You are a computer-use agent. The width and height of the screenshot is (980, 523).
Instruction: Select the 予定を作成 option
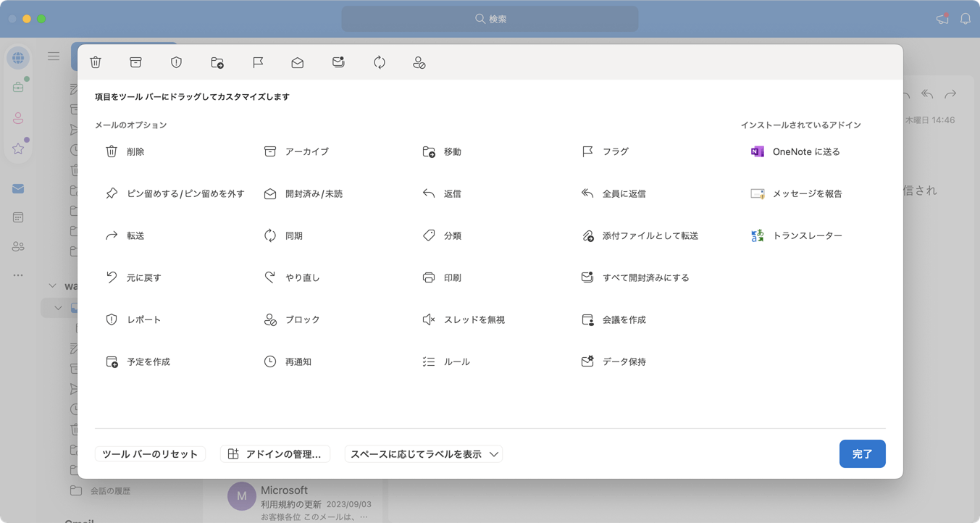138,361
